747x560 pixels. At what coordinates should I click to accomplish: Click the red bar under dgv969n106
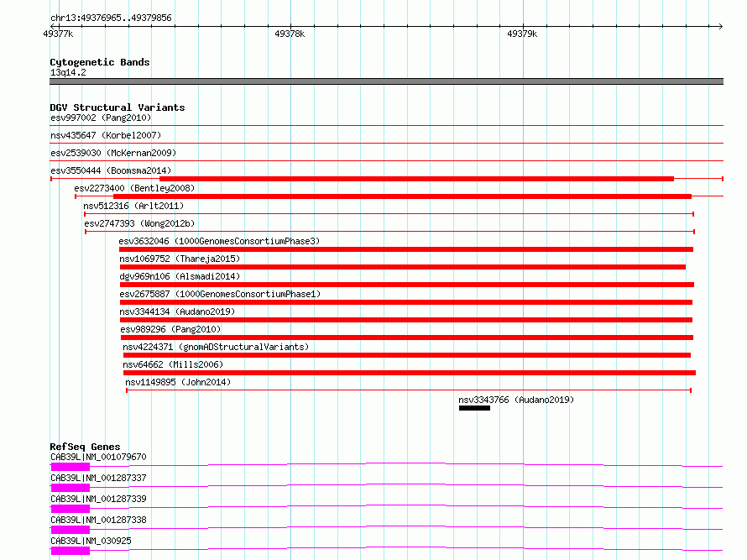pos(407,285)
